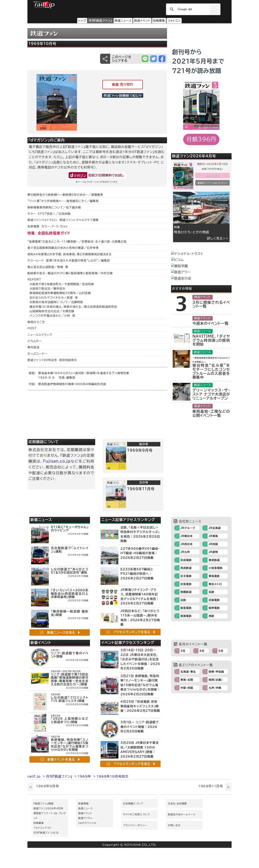Click the dマガジン free trial banner
Screen dimensions: 259x868
[97, 175]
